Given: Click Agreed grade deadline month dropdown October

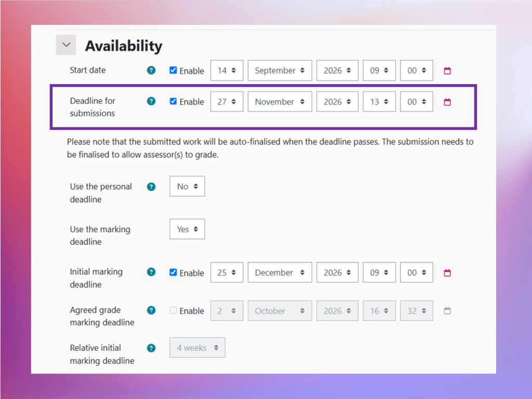Looking at the screenshot, I should [280, 311].
